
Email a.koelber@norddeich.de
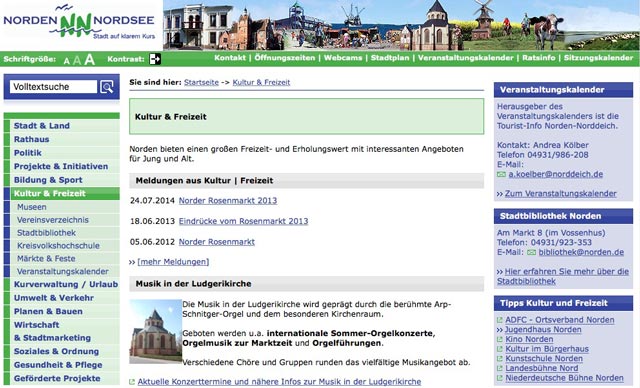(556, 174)
